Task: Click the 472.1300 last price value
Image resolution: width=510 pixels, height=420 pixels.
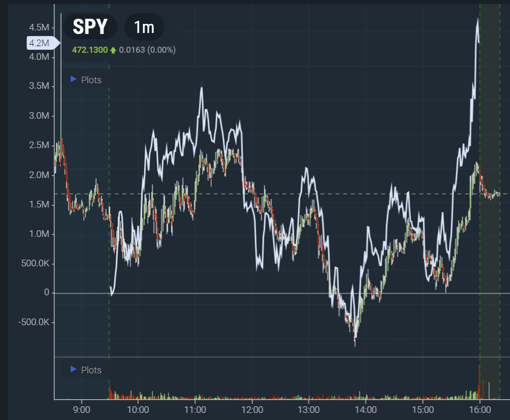Action: pos(90,50)
